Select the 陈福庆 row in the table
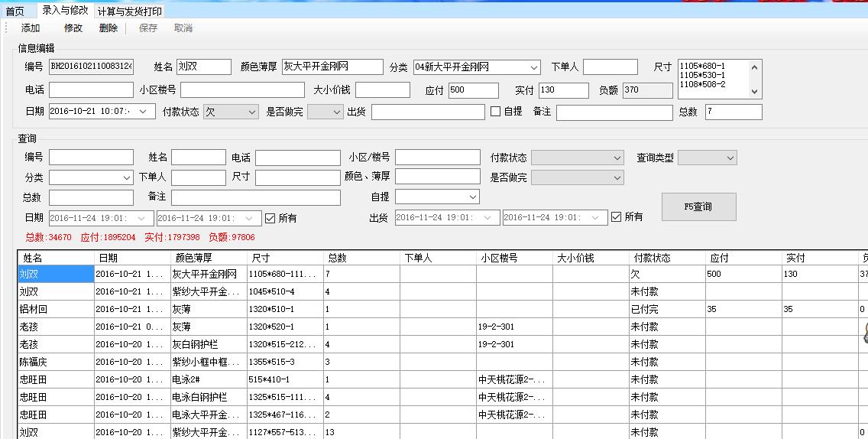 point(55,362)
